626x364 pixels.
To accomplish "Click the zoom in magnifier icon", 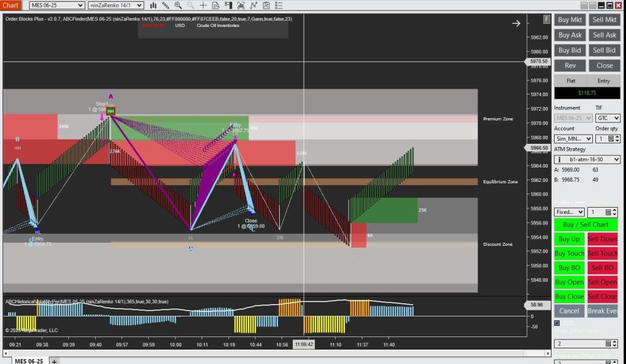I will click(178, 5).
